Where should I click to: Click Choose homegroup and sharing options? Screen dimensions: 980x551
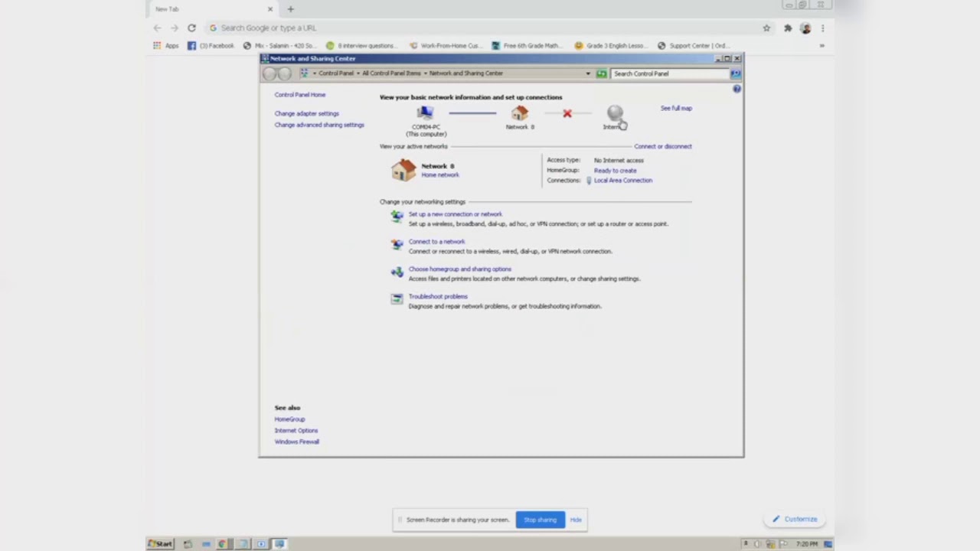pos(459,269)
